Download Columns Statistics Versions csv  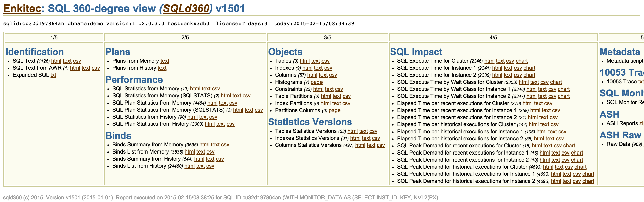(x=381, y=145)
